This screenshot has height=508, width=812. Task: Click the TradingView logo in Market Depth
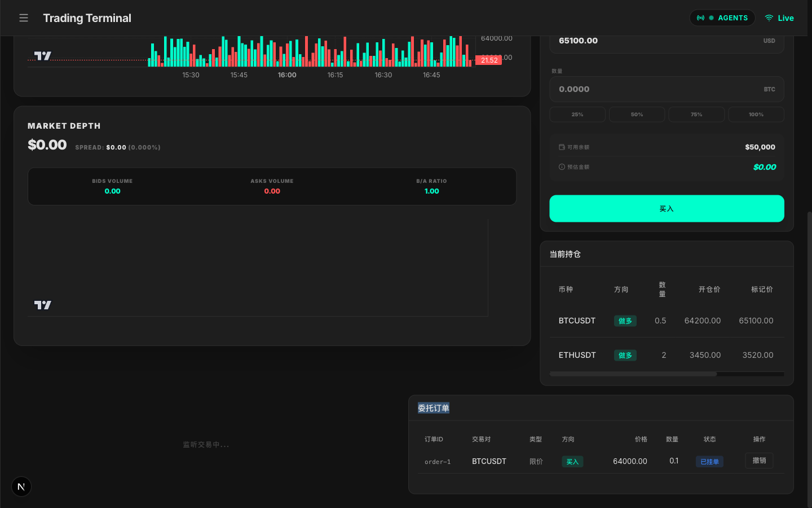coord(43,305)
